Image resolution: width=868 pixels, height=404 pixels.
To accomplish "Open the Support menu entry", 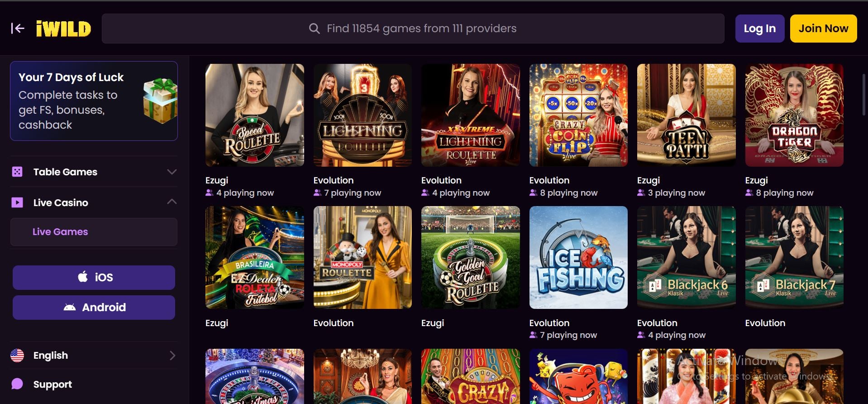I will 94,384.
